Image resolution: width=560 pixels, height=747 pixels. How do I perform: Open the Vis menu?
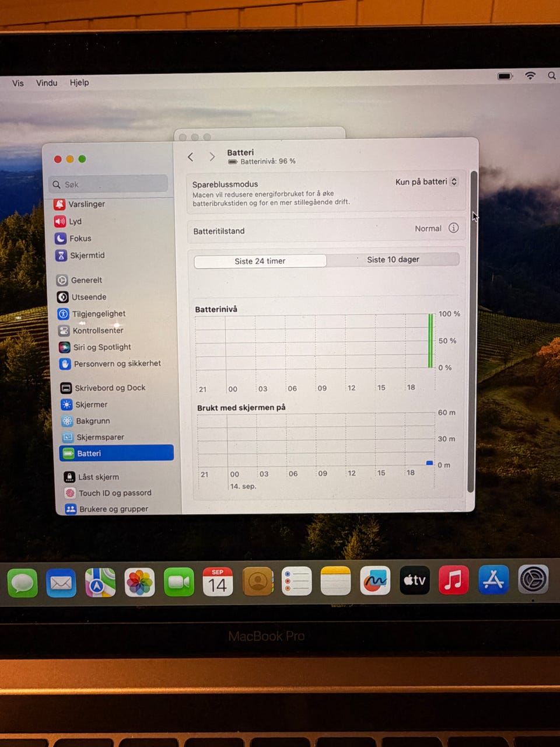tap(18, 83)
